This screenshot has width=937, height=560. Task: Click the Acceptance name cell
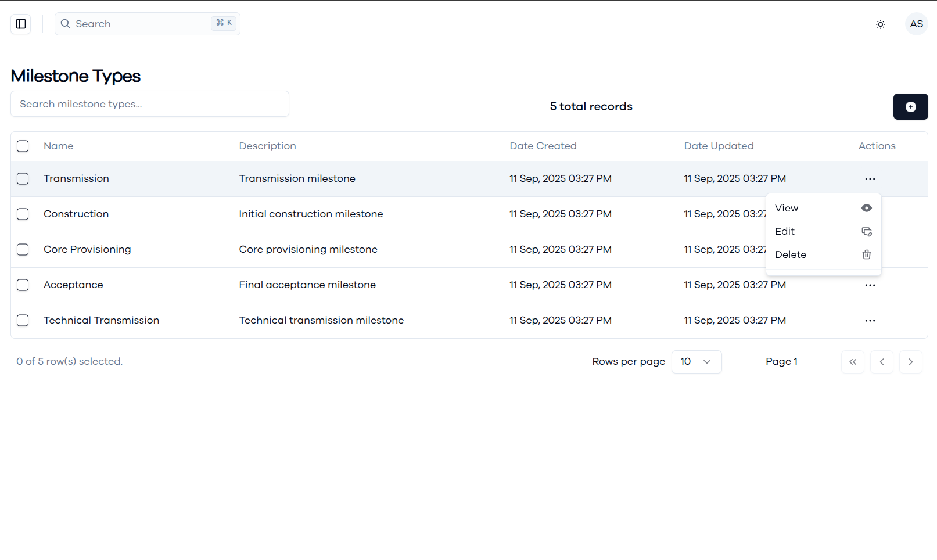(x=73, y=285)
